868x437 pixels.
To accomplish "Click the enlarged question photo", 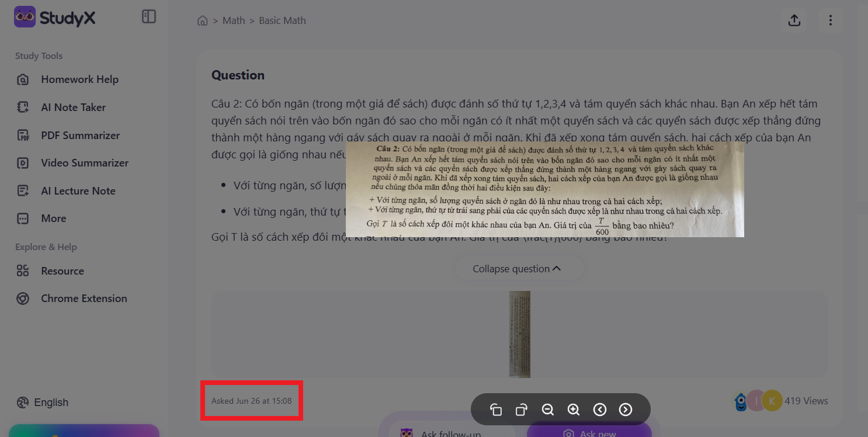I will 544,189.
